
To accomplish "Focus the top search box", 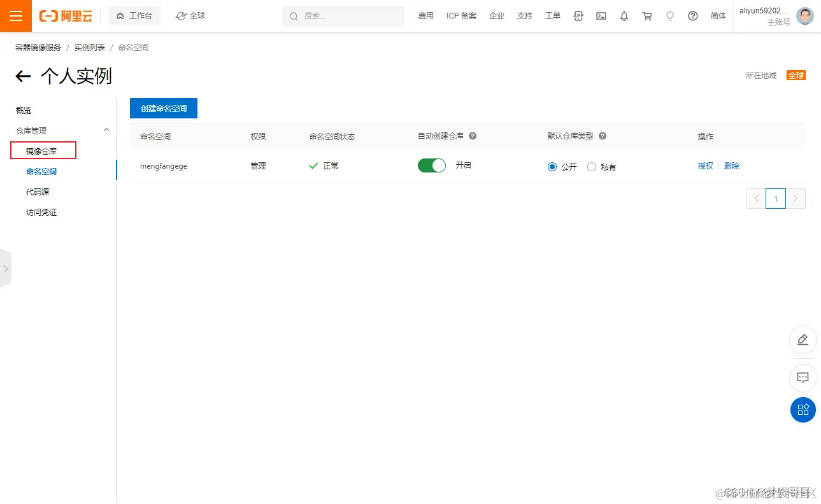I will [x=343, y=16].
